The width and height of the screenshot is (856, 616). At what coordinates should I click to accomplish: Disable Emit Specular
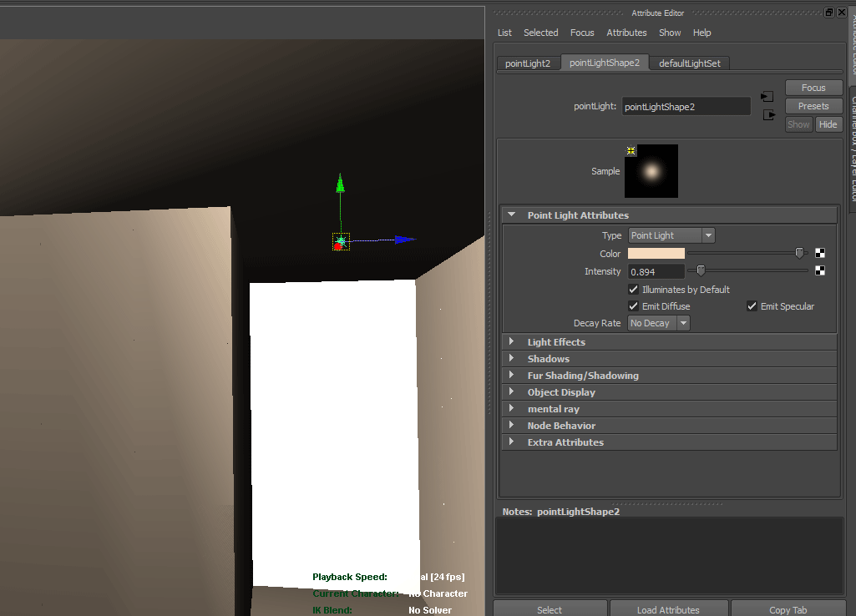point(752,305)
